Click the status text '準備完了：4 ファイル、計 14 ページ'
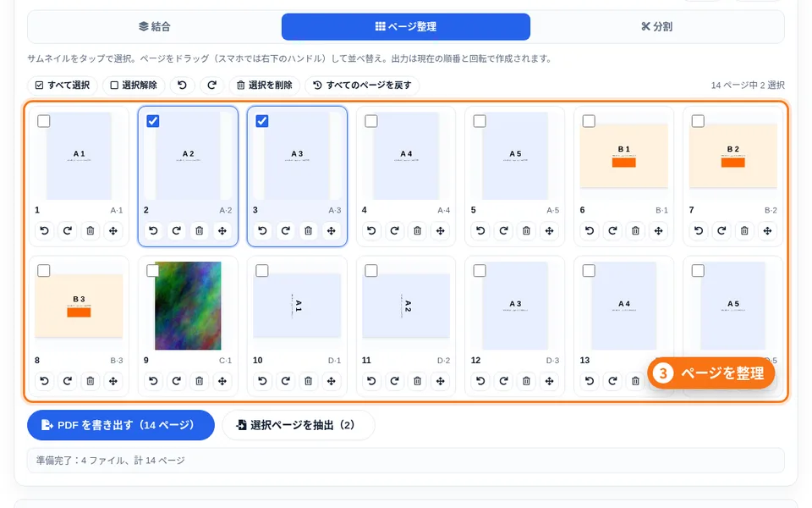This screenshot has width=812, height=508. tap(110, 461)
